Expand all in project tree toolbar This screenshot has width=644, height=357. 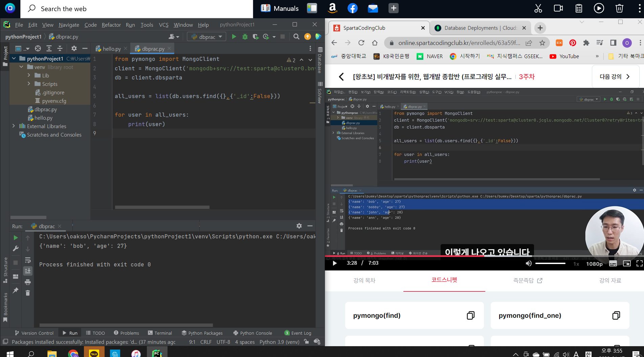click(x=49, y=48)
